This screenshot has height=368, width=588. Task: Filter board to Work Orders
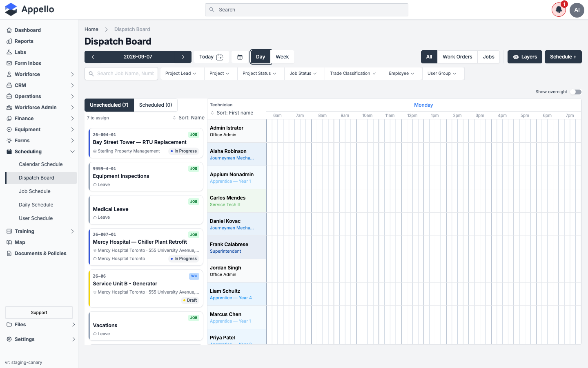(457, 57)
